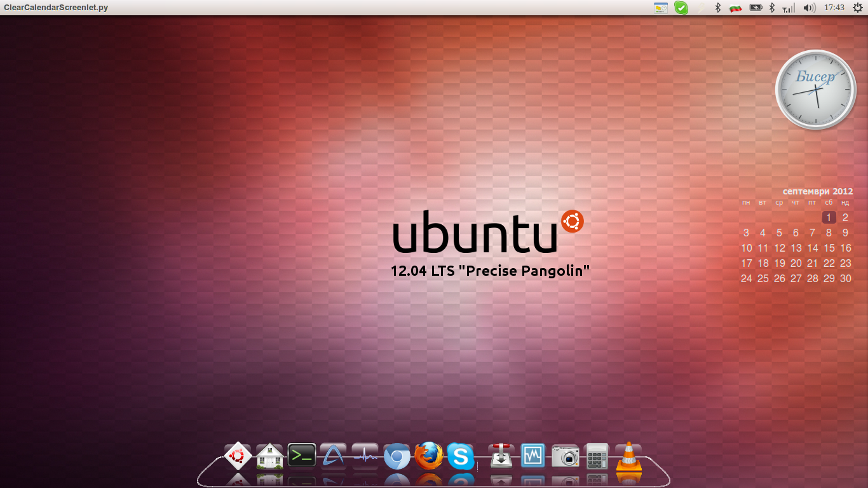Click the септември 2012 calendar header
The image size is (868, 488).
(x=818, y=191)
